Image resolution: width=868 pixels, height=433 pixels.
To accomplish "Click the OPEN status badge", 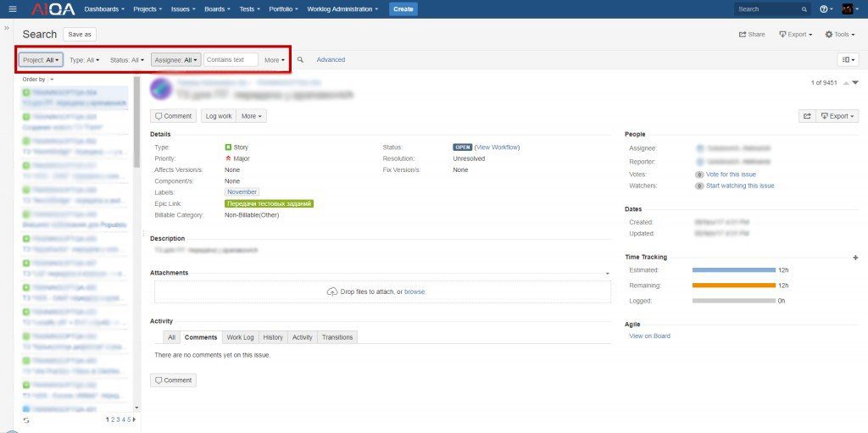I will pyautogui.click(x=462, y=147).
